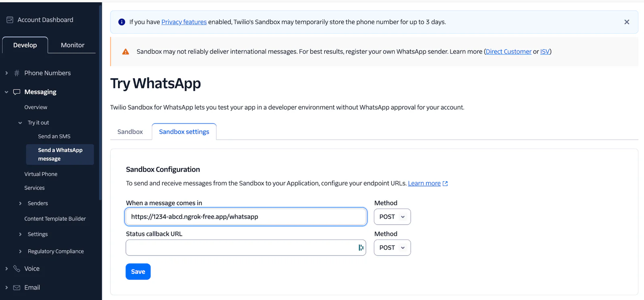Open Method dropdown for incoming message URL
644x300 pixels.
392,217
